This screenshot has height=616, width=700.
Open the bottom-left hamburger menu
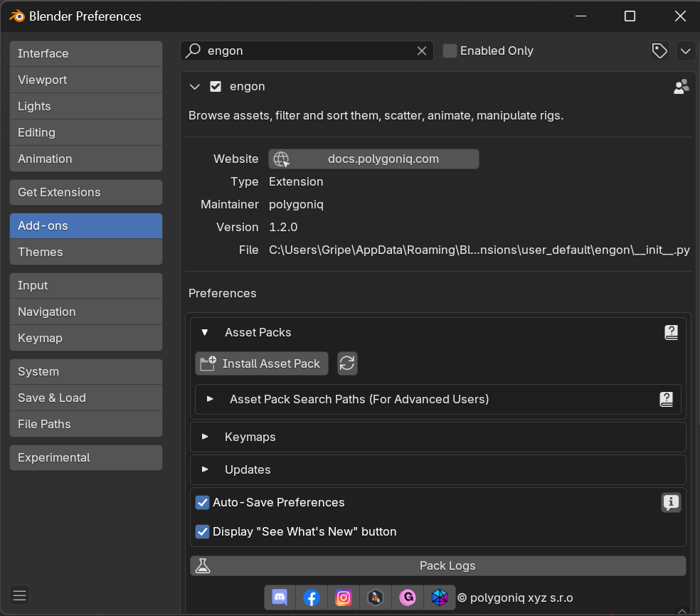coord(18,595)
